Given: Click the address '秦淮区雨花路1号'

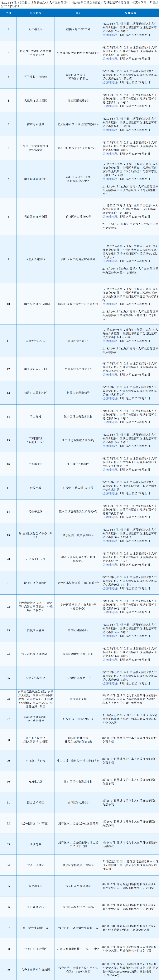Looking at the screenshot, I should [78, 100].
